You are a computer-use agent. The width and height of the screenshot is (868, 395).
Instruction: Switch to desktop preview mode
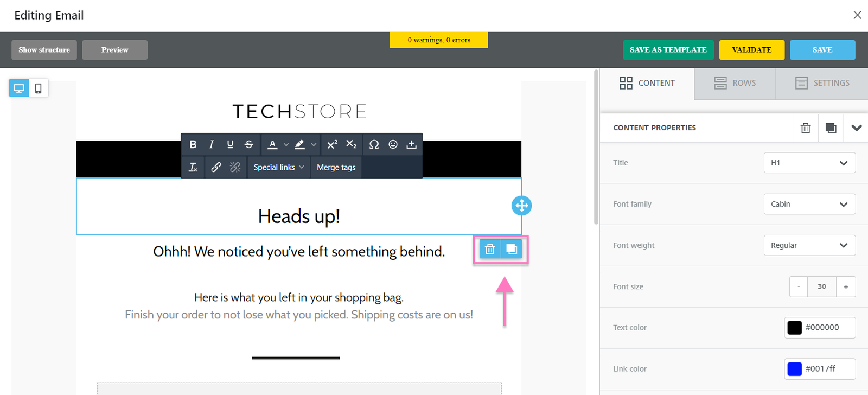(x=19, y=88)
